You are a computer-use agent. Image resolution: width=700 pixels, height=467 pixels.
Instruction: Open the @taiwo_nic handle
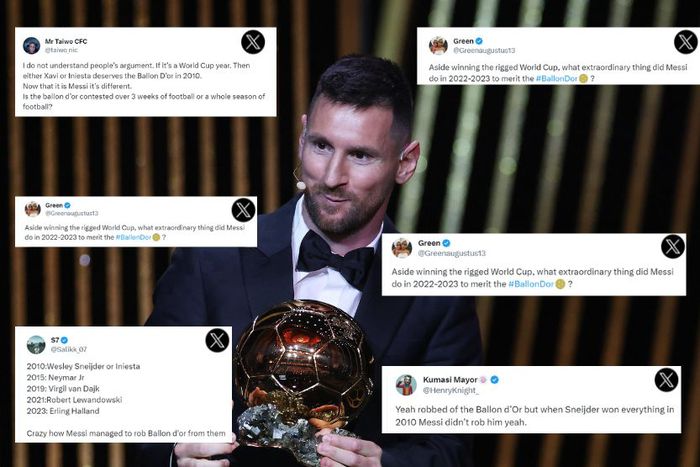click(x=61, y=50)
